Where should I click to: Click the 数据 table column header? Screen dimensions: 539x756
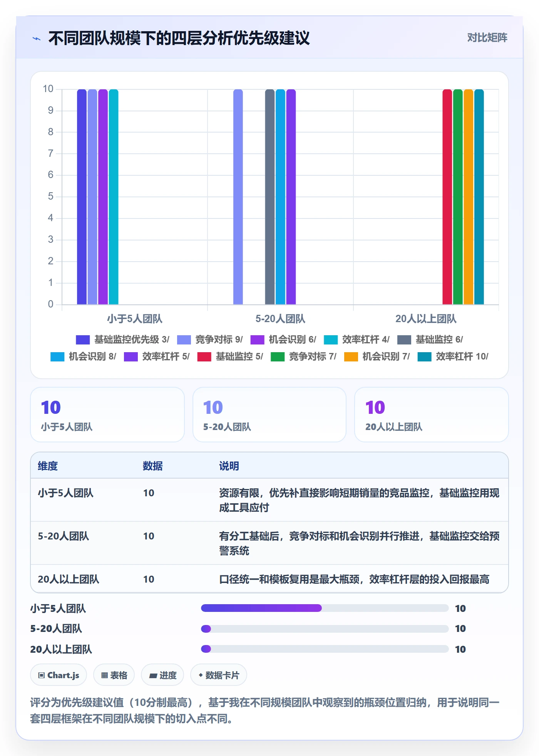click(153, 466)
